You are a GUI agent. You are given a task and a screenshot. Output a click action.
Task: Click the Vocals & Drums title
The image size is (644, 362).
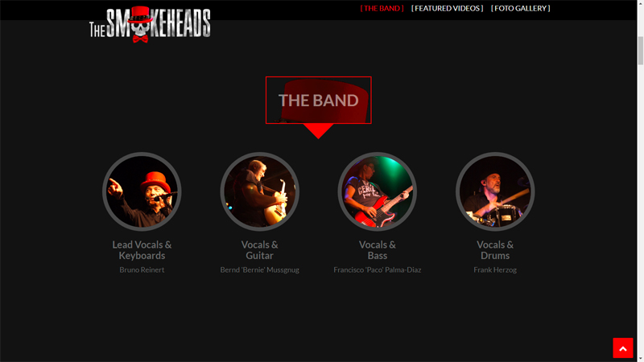tap(495, 250)
